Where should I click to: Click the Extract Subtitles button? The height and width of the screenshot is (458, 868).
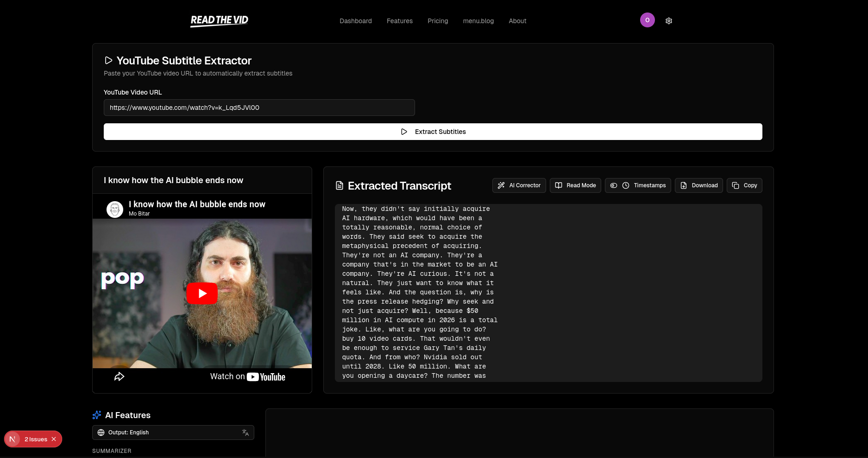[433, 132]
